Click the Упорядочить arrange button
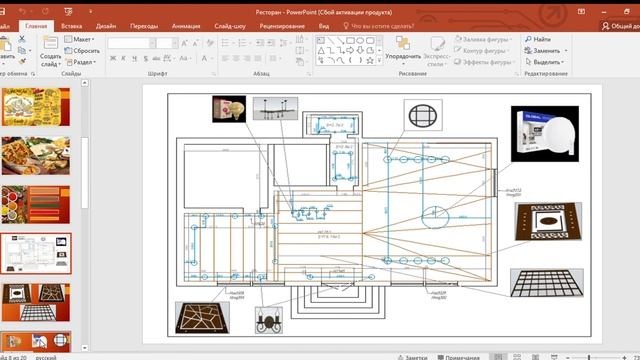The image size is (640, 360). pyautogui.click(x=403, y=52)
